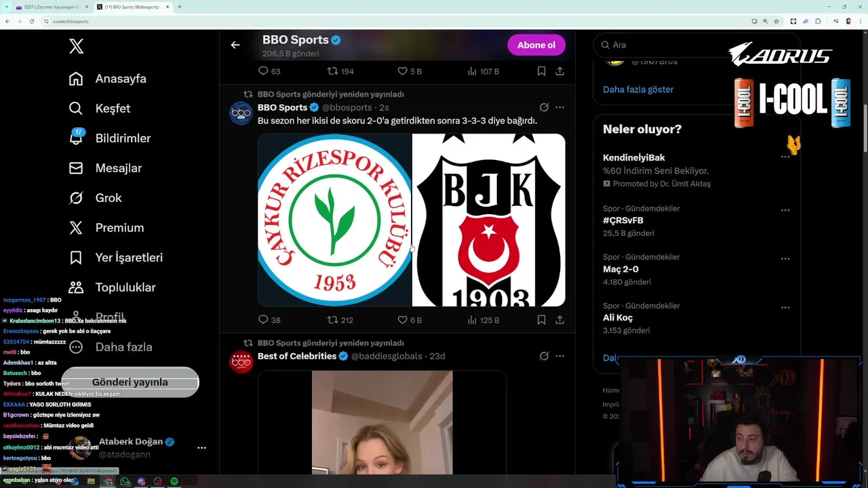Open Best of Celebrities profile name
The height and width of the screenshot is (488, 868).
pyautogui.click(x=297, y=356)
